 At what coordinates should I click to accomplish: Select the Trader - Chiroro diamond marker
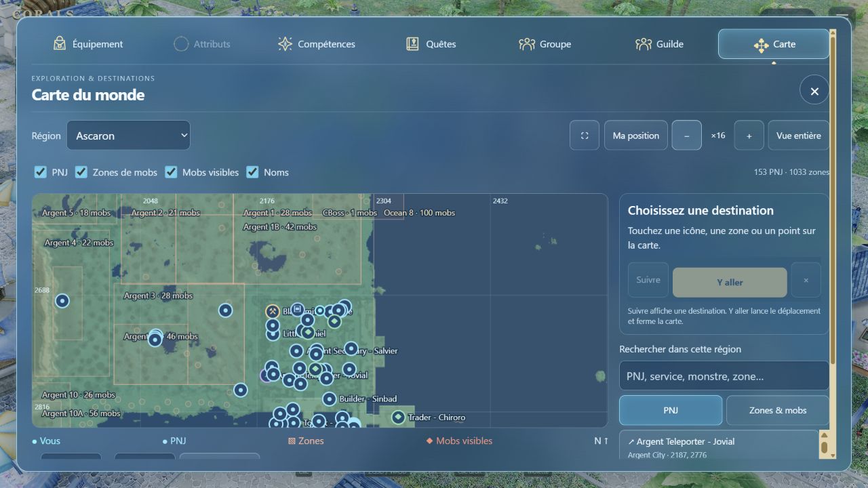[398, 417]
